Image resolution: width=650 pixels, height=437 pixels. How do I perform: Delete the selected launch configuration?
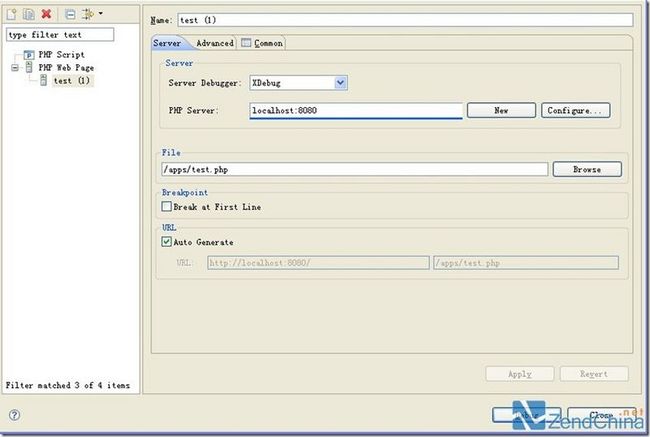click(x=46, y=14)
